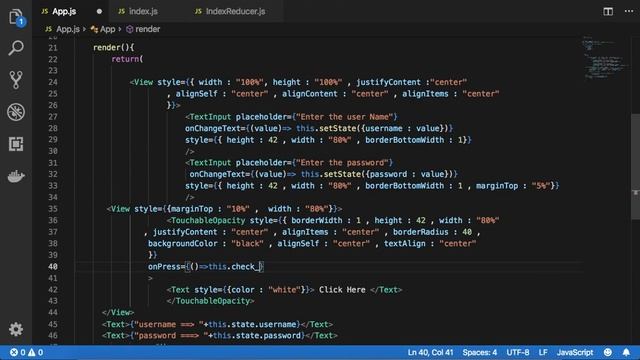Open the Debug panel with bug icon
Image resolution: width=640 pixels, height=360 pixels.
(16, 112)
